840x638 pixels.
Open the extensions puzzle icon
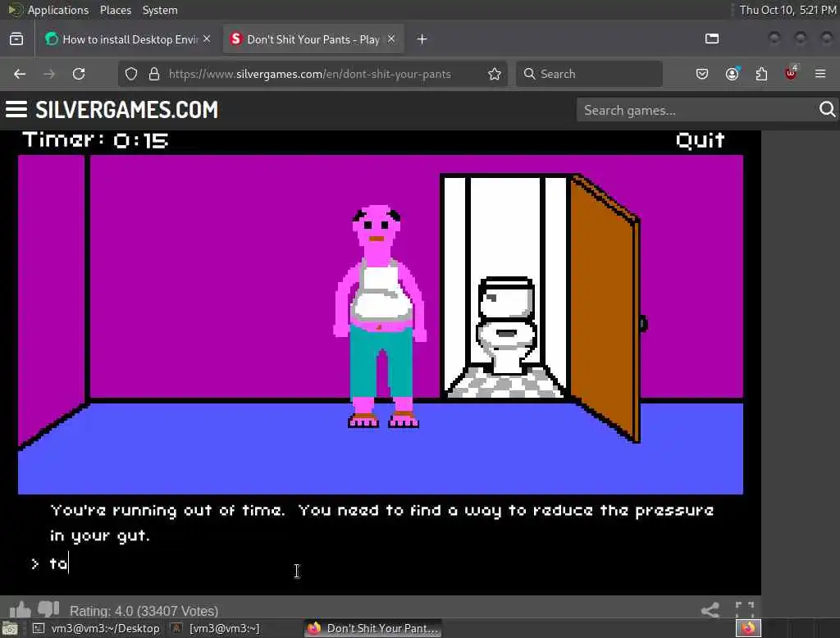tap(761, 74)
